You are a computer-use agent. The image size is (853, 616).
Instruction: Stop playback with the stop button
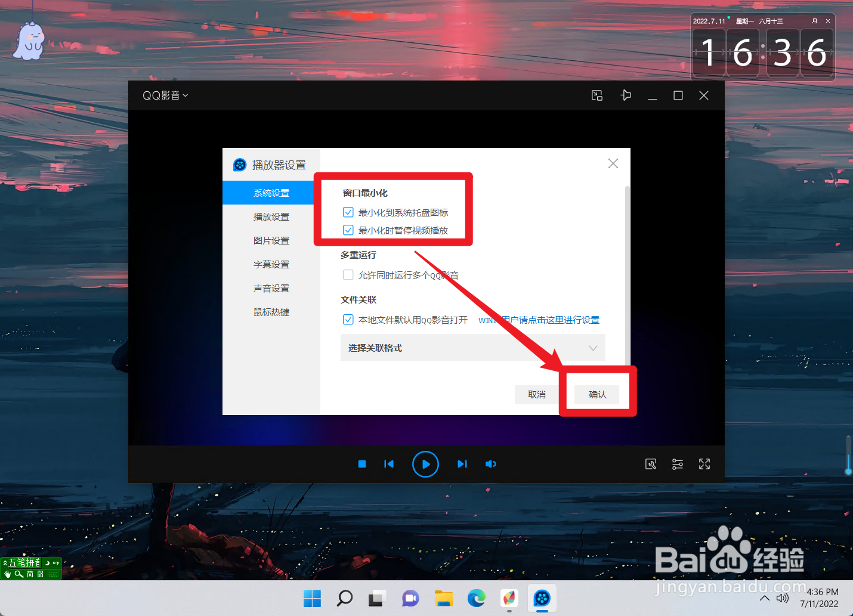(x=362, y=464)
